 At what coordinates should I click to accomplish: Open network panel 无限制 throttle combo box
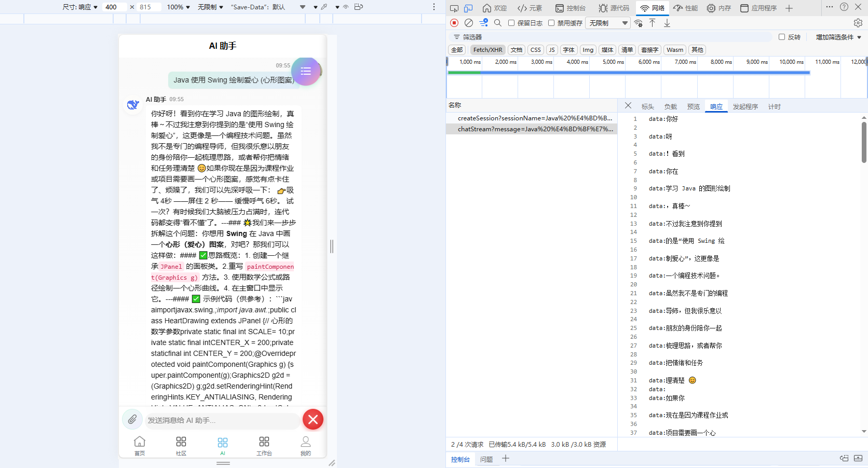(x=608, y=23)
